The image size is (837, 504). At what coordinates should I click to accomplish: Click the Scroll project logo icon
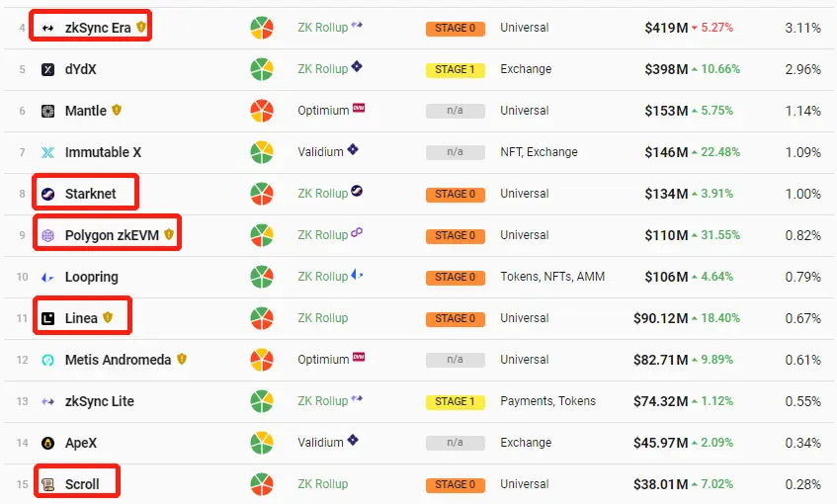tap(48, 485)
